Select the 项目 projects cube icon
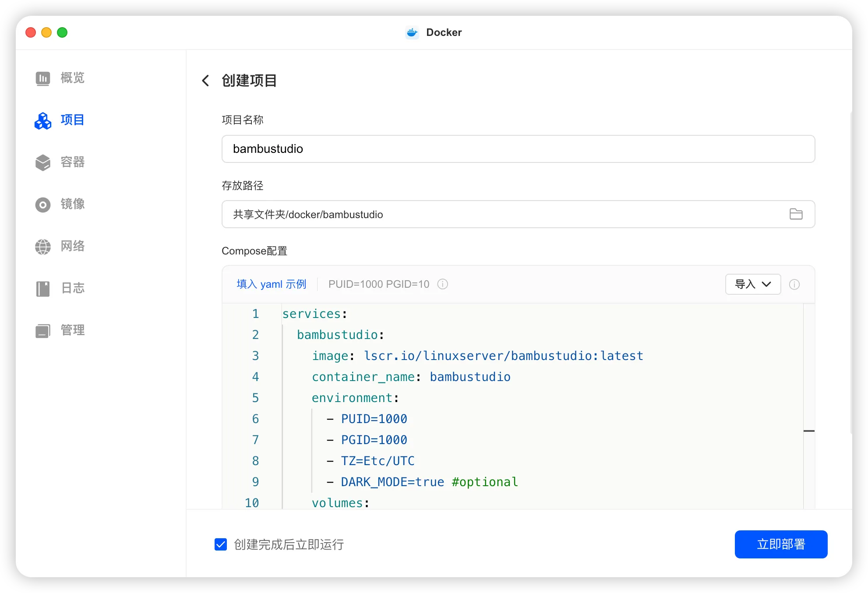The width and height of the screenshot is (868, 593). pos(42,120)
